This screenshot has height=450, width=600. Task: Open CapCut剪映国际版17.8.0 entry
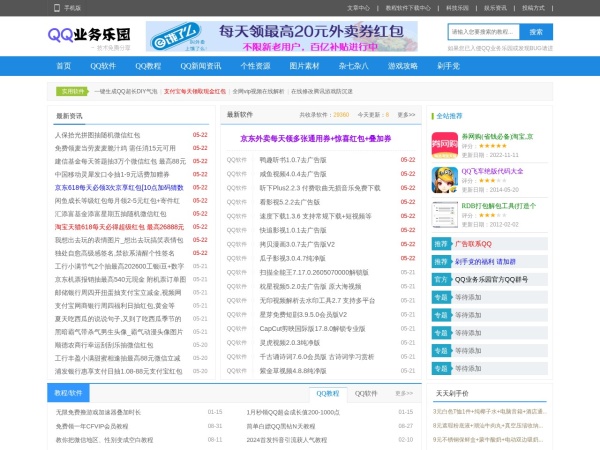pyautogui.click(x=312, y=329)
